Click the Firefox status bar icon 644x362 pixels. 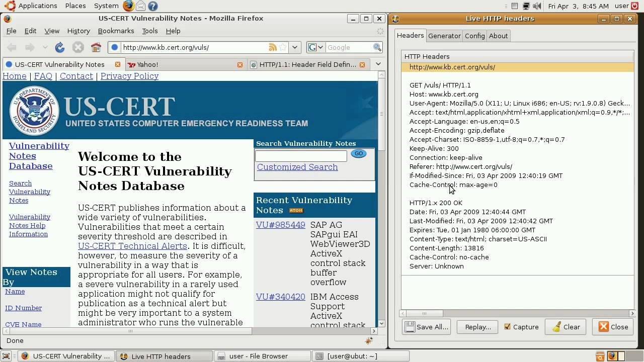click(x=369, y=340)
